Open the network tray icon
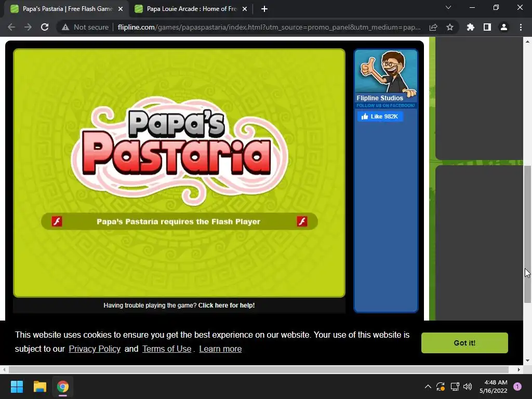The height and width of the screenshot is (399, 532). click(x=455, y=387)
